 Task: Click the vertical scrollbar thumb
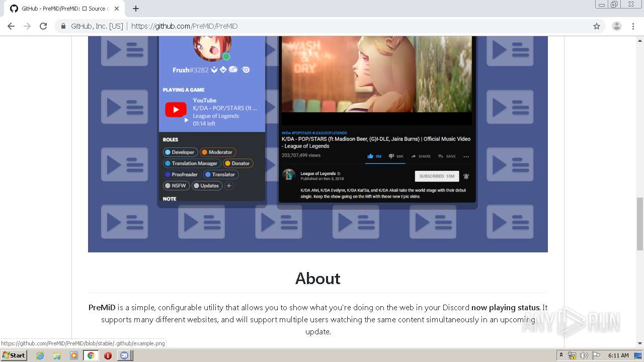coord(639,223)
